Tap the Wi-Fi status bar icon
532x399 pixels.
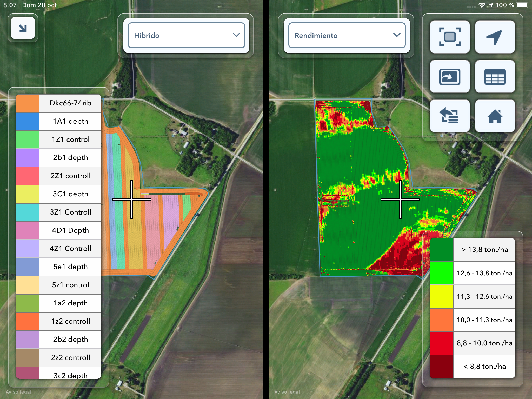click(482, 5)
